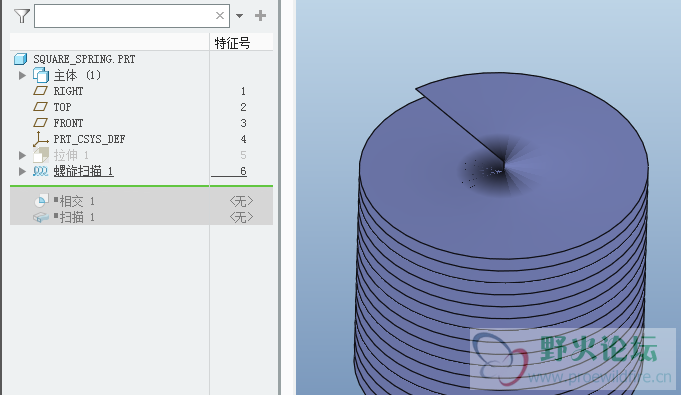Expand the 螺旋扫描 1 feature
The image size is (681, 395).
coord(22,171)
